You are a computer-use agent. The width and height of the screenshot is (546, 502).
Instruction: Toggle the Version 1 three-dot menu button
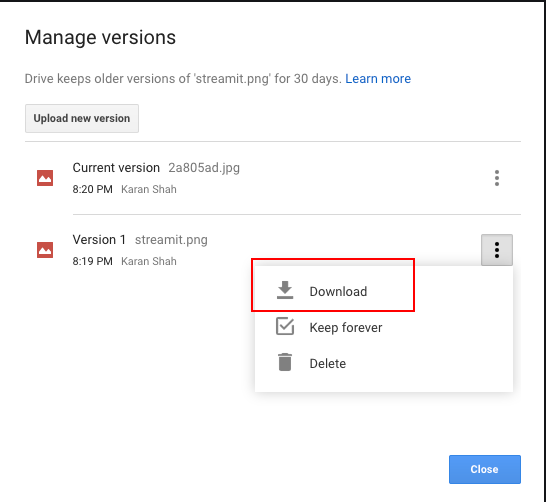(x=497, y=250)
